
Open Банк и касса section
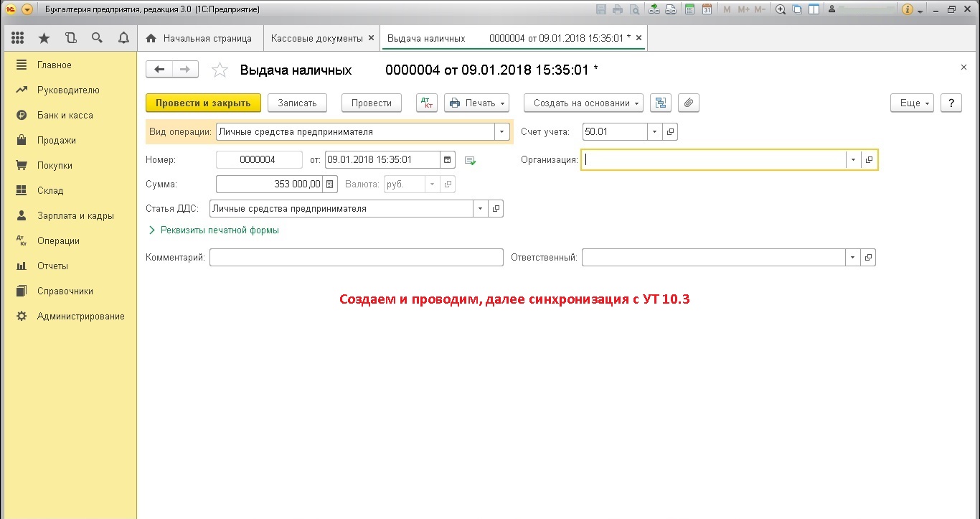65,115
